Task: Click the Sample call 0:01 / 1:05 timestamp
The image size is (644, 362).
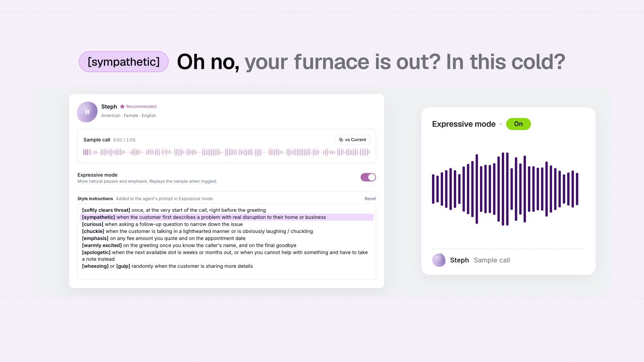Action: pyautogui.click(x=124, y=140)
